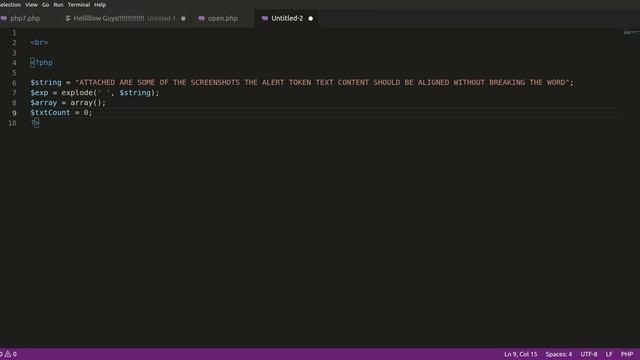Click the minimap at top right of editor
Screen dimensions: 640x360
631,32
